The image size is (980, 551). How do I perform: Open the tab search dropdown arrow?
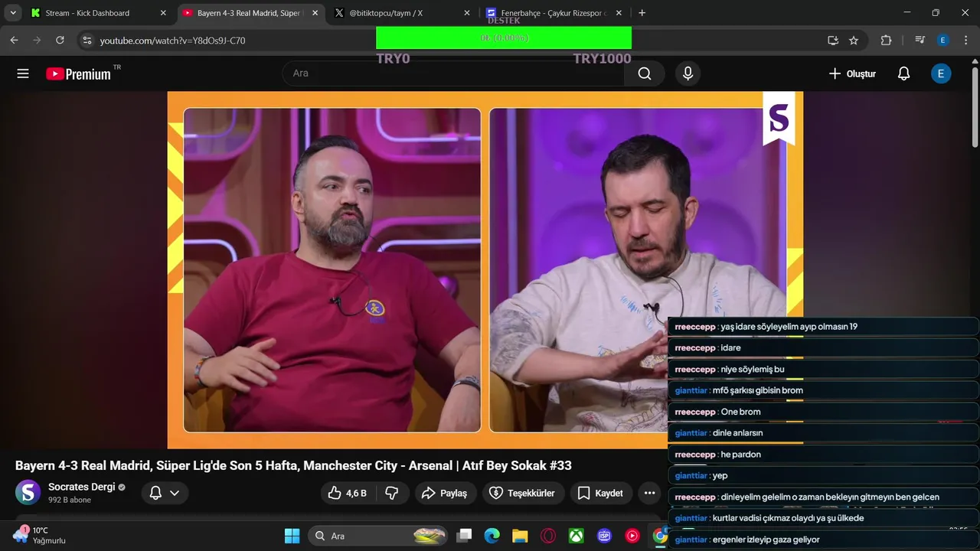coord(13,13)
